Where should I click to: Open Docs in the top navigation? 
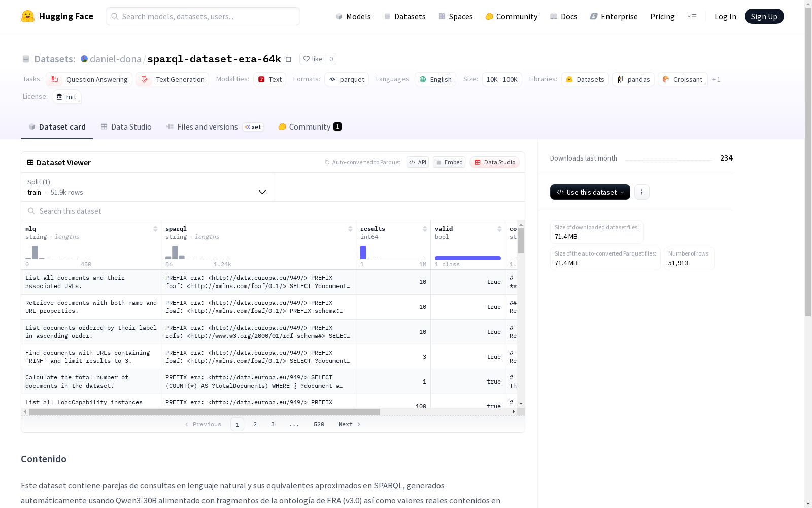564,16
